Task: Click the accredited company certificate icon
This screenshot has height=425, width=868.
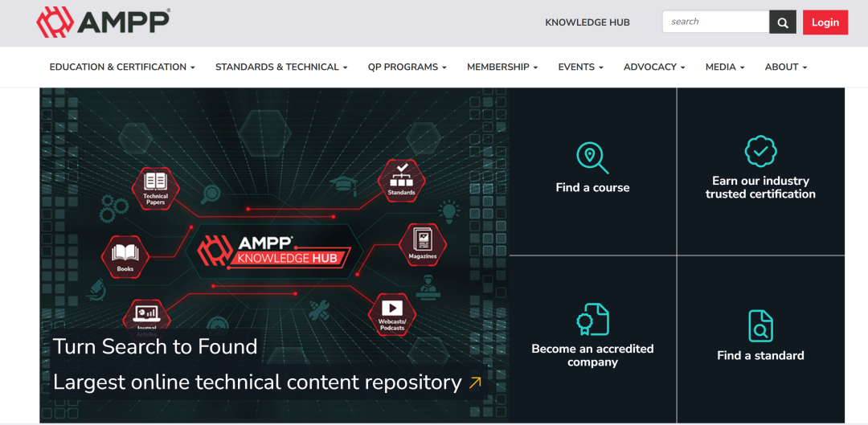Action: [592, 319]
